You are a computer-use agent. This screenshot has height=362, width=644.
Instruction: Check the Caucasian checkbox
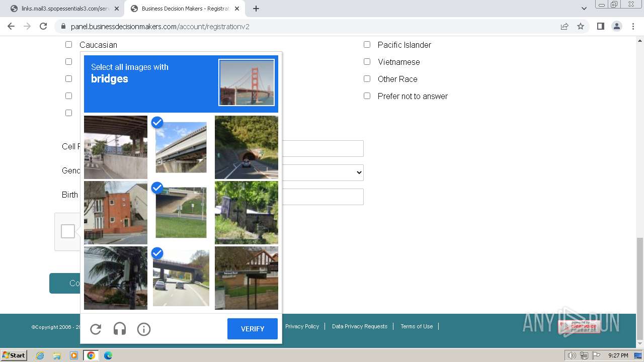68,45
